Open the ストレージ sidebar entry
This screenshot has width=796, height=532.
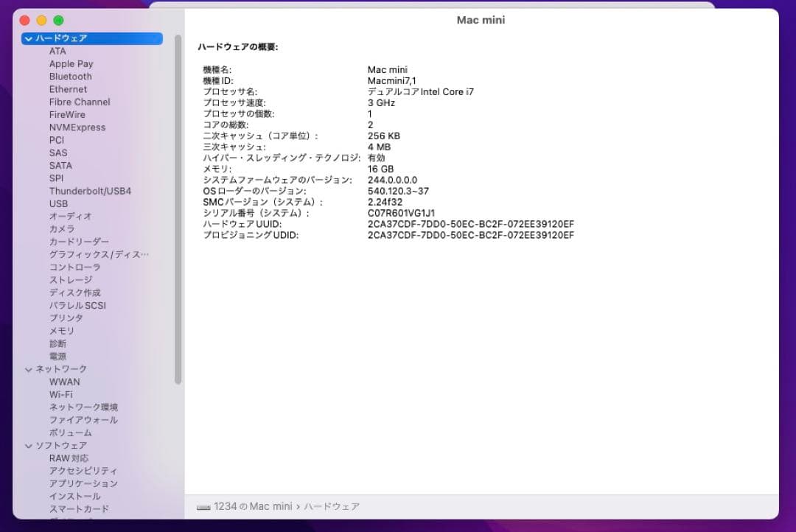[71, 280]
